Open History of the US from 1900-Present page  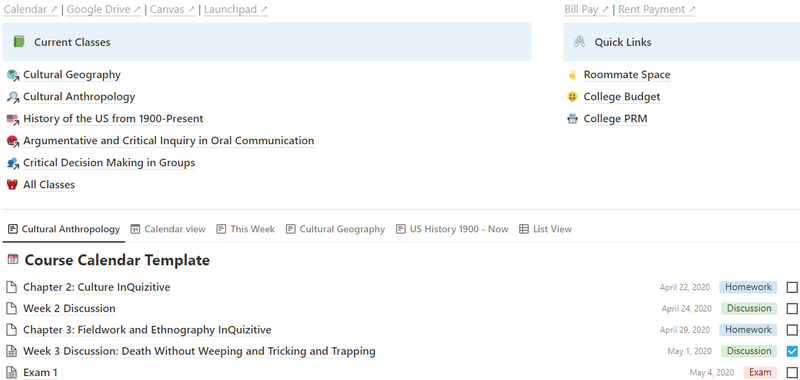[x=113, y=119]
